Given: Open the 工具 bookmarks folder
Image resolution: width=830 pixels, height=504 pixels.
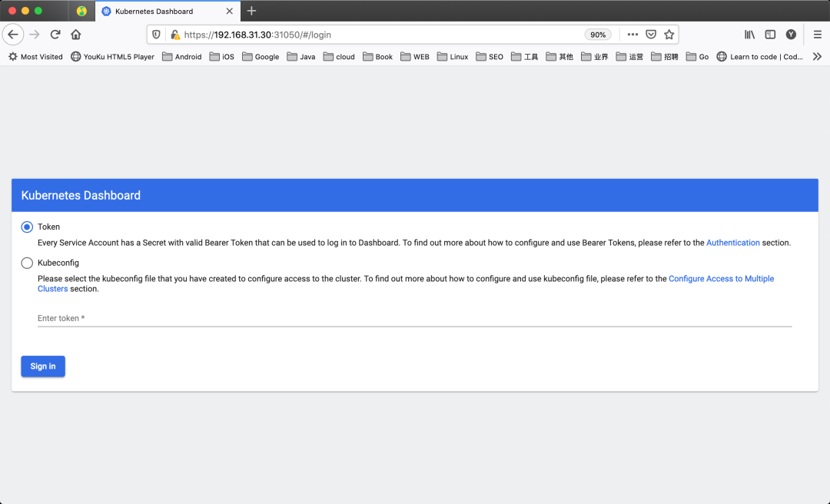Looking at the screenshot, I should (525, 57).
